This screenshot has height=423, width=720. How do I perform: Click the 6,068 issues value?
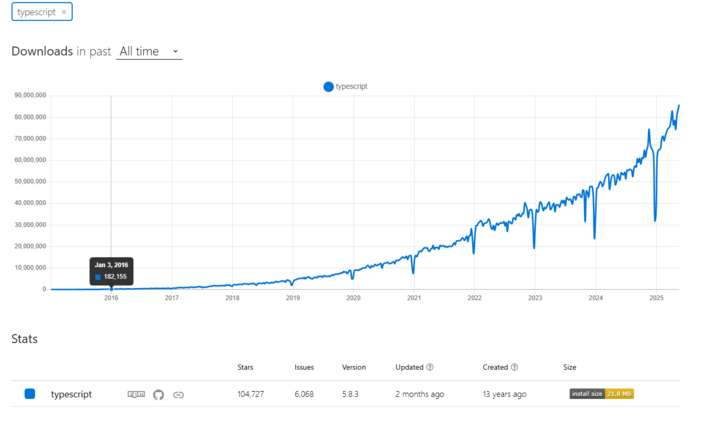304,394
